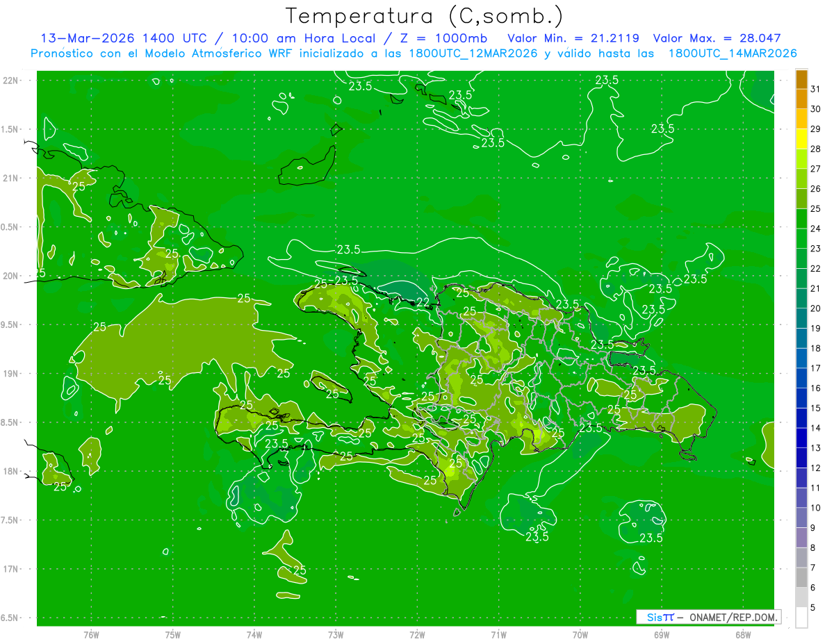
Task: Click the "19N" latitude axis label
Action: coord(11,373)
